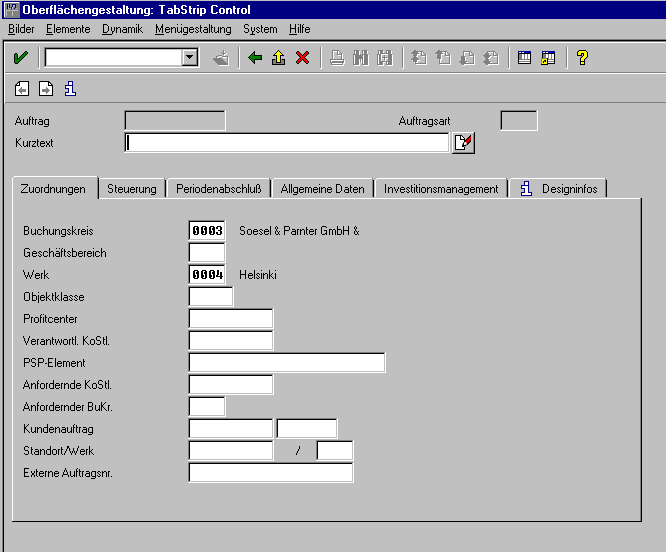
Task: Open the Bilder menu
Action: point(21,29)
